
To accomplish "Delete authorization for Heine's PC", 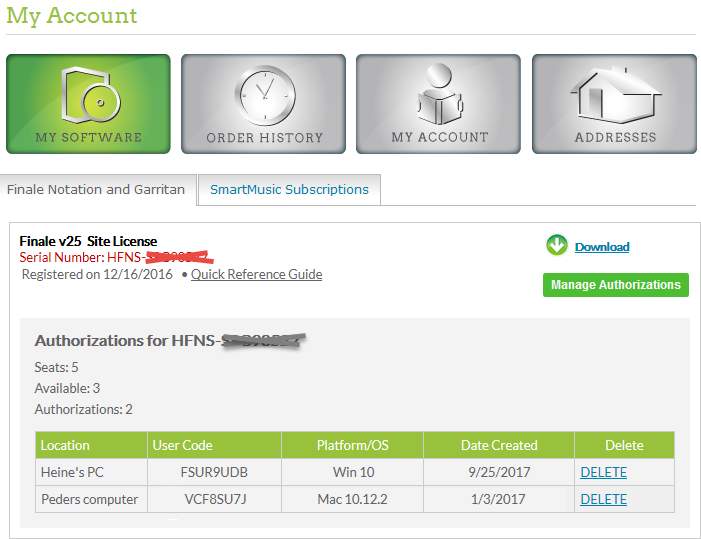I will [x=604, y=472].
